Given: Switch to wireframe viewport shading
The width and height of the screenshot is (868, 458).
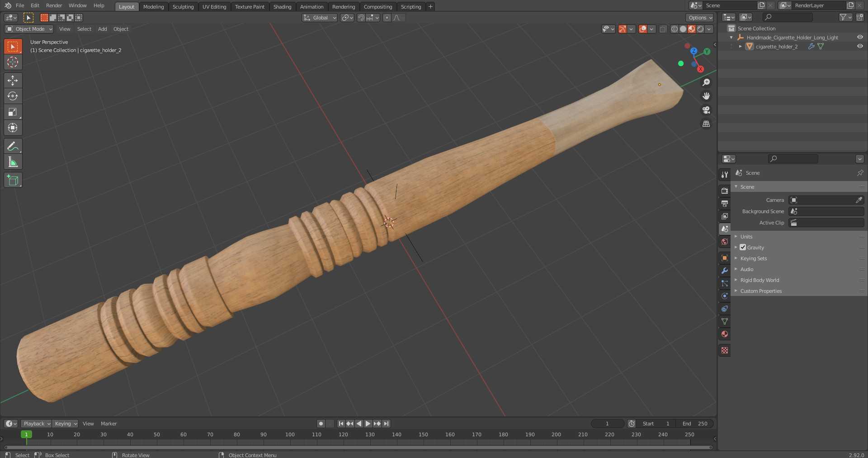Looking at the screenshot, I should [x=675, y=29].
